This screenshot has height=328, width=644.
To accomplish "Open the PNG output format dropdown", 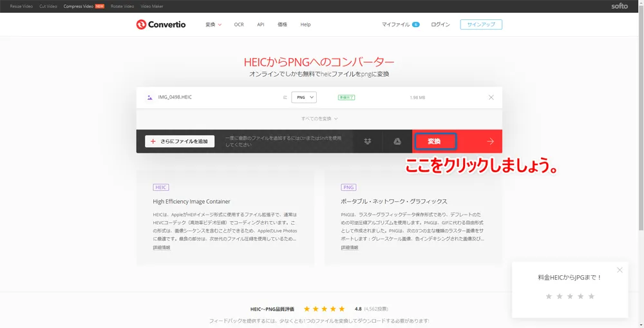I will tap(304, 97).
